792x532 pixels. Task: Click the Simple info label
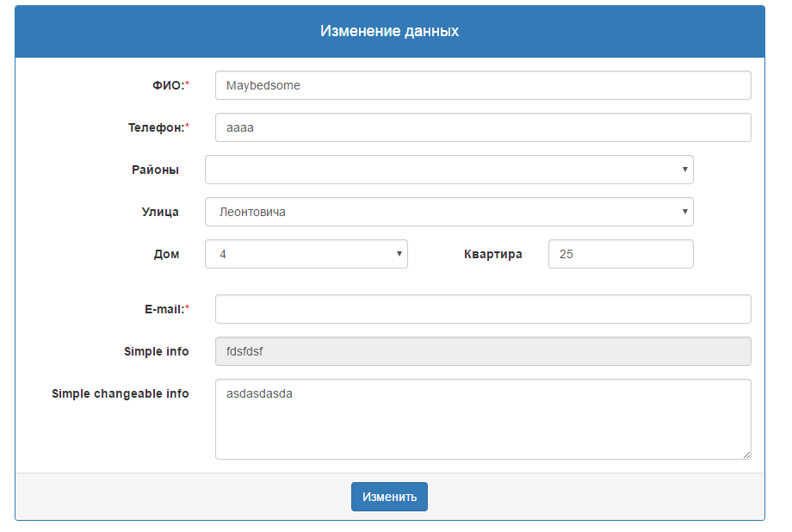click(x=156, y=351)
